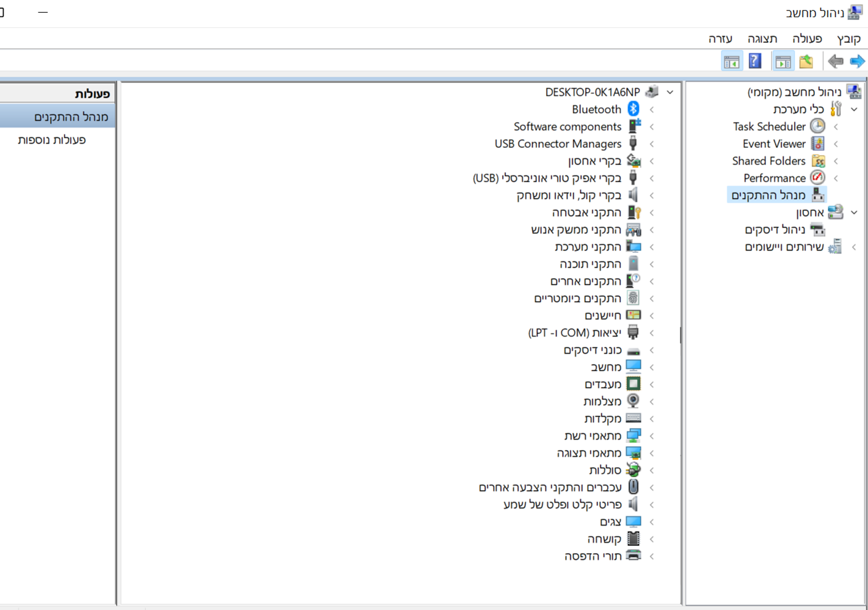Click the blue forward arrow toolbar icon
This screenshot has height=610, width=868.
coord(857,61)
